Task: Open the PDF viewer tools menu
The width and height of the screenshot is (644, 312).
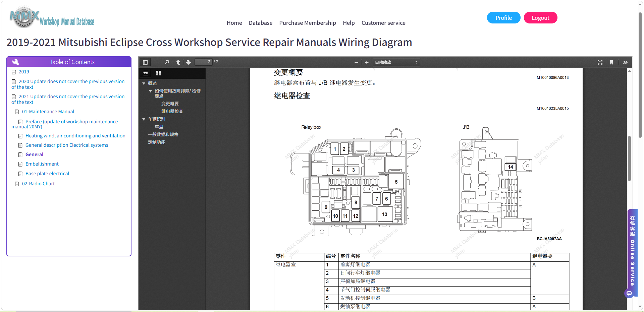Action: pyautogui.click(x=625, y=62)
